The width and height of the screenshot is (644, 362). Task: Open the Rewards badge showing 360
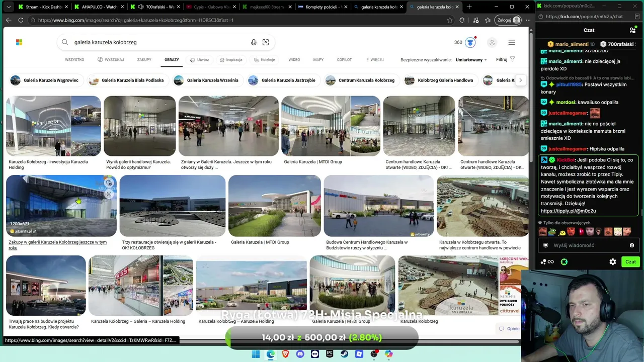click(x=465, y=42)
